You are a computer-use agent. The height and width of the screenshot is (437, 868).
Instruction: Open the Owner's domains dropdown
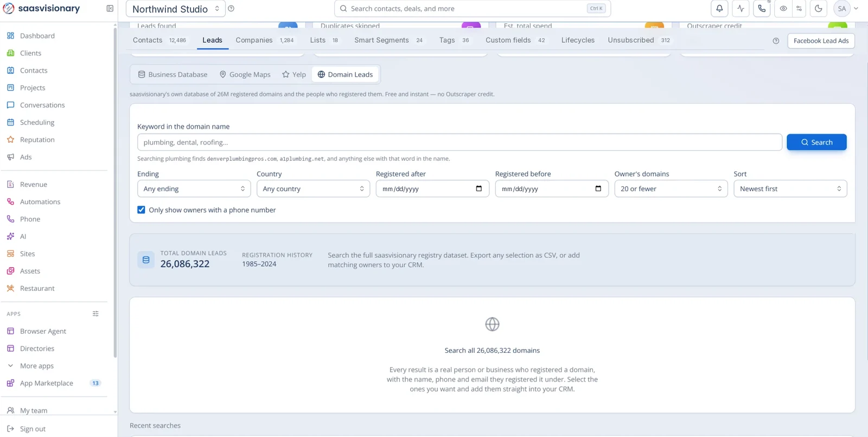tap(671, 189)
